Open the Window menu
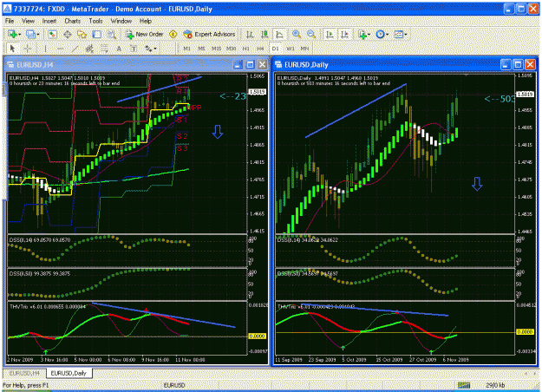The image size is (542, 392). [x=121, y=21]
